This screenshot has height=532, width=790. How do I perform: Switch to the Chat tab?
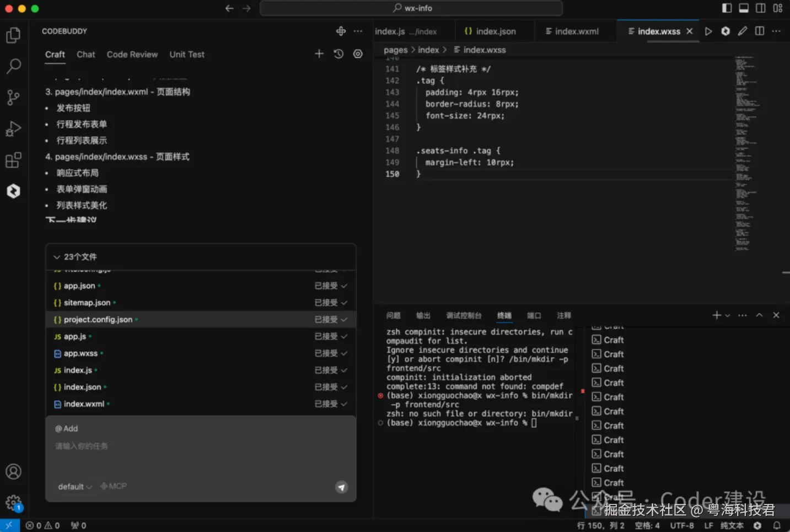86,54
